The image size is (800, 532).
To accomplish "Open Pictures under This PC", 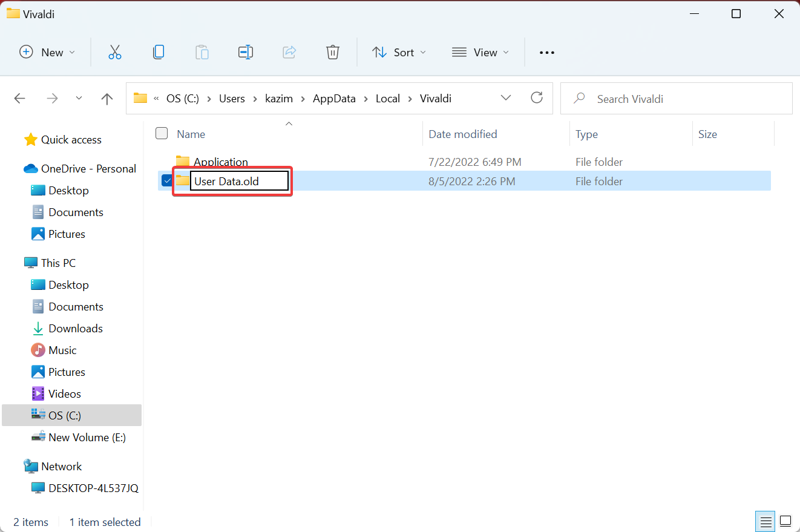I will tap(67, 372).
